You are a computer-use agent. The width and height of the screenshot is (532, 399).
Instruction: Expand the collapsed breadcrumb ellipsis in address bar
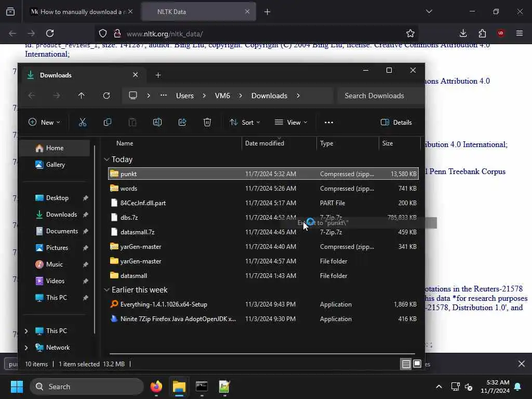tap(164, 96)
